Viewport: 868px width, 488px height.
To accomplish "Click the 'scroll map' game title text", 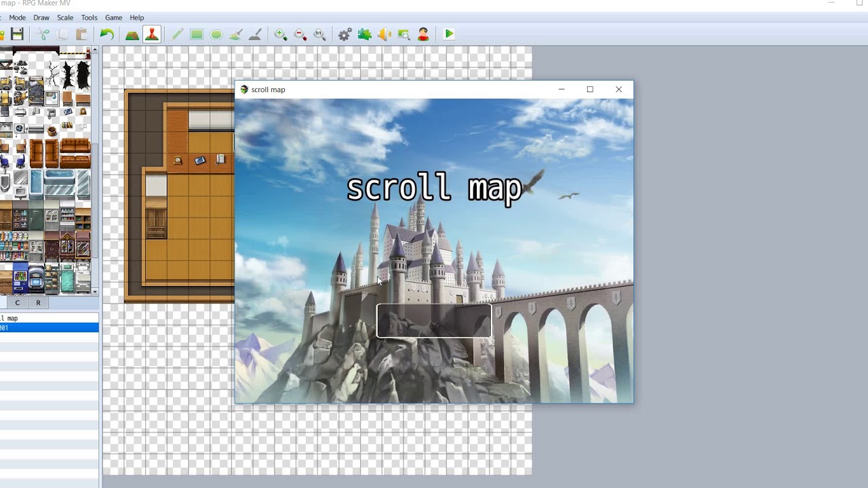I will pos(434,189).
